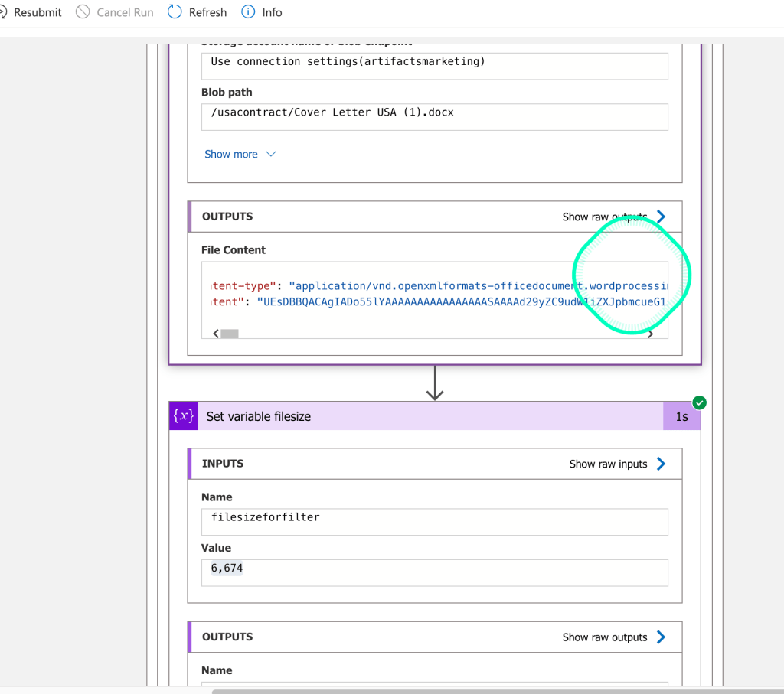Click the INPUTS section header
Viewport: 784px width, 694px height.
tap(435, 464)
